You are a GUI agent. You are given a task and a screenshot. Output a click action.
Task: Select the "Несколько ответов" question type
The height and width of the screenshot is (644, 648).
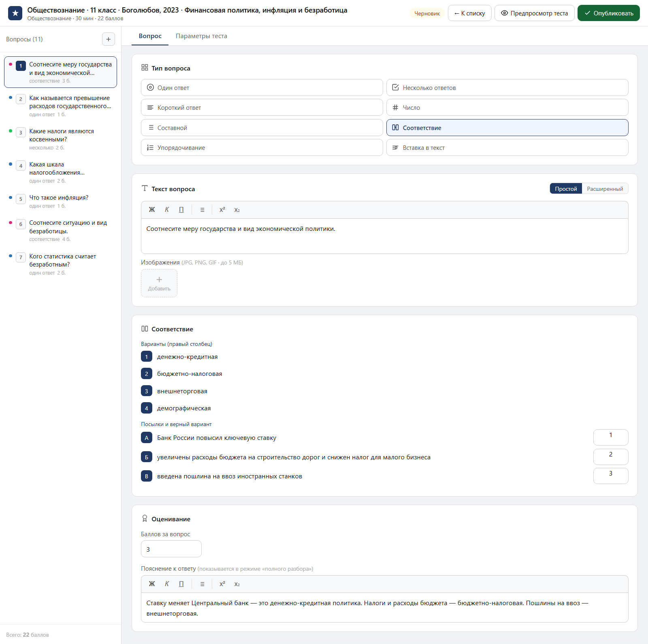coord(507,87)
